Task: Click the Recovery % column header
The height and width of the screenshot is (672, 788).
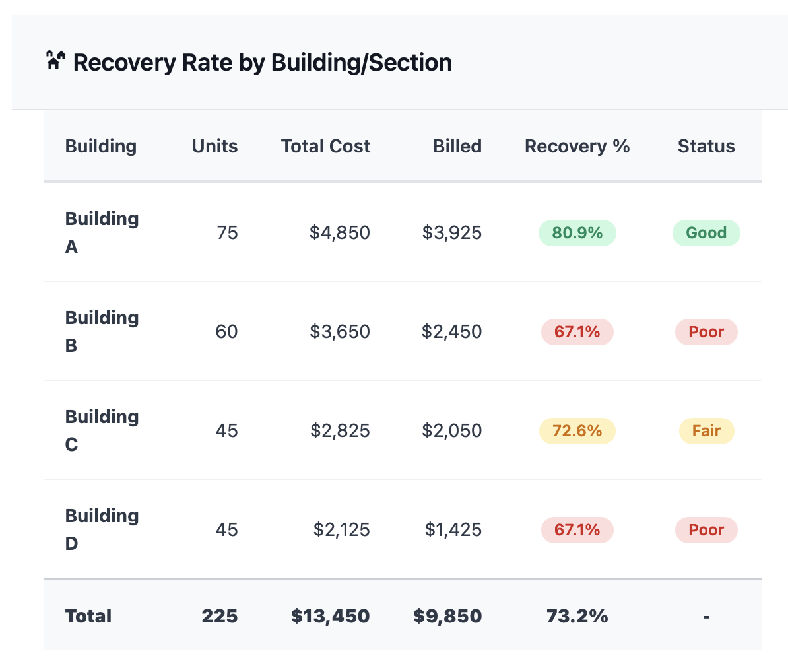Action: (x=577, y=146)
